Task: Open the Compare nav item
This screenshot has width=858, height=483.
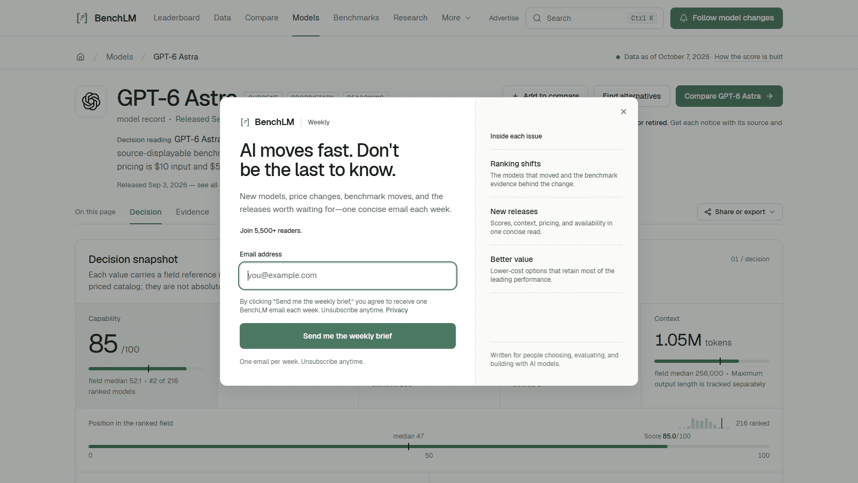Action: pyautogui.click(x=262, y=18)
